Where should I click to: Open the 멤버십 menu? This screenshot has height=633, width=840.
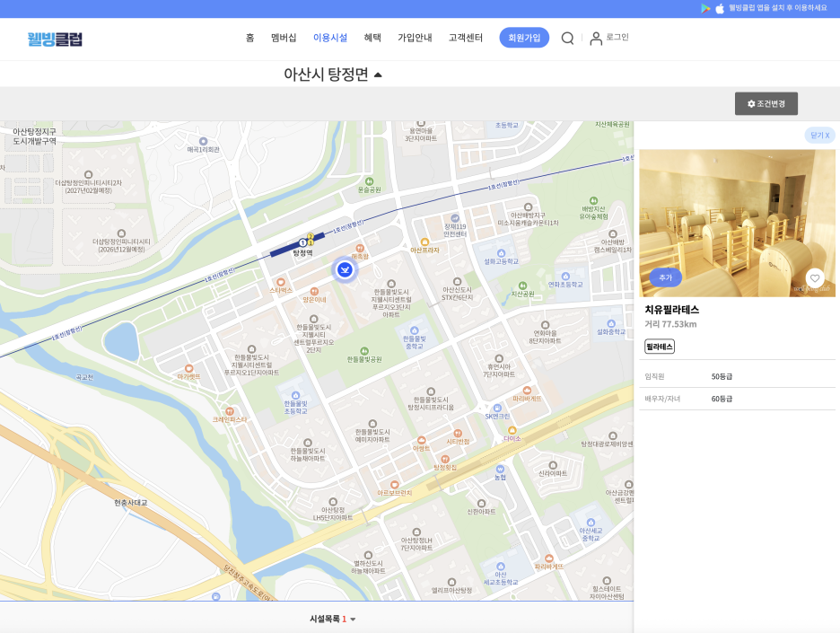coord(284,38)
